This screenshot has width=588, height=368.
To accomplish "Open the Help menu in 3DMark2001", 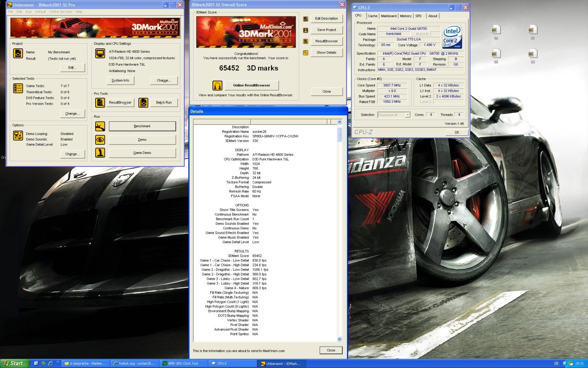I will coord(79,12).
